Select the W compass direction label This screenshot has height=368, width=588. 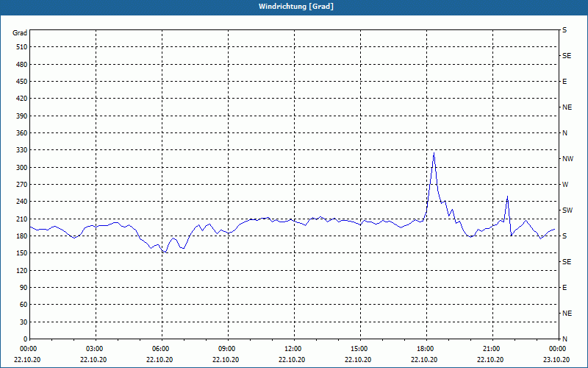coord(565,185)
